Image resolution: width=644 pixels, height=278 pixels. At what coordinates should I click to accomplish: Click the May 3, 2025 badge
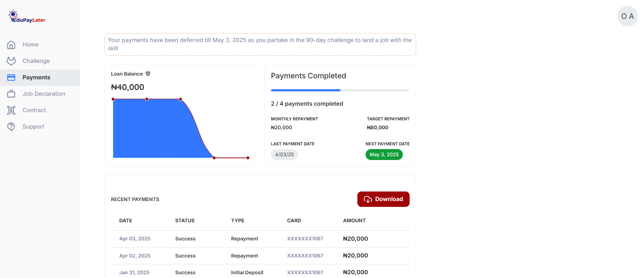[x=384, y=155]
